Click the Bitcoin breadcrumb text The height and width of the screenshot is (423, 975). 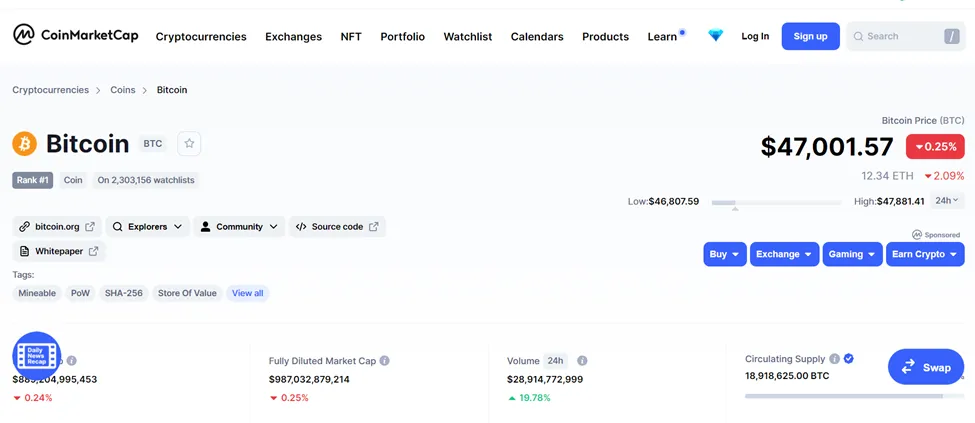(172, 90)
